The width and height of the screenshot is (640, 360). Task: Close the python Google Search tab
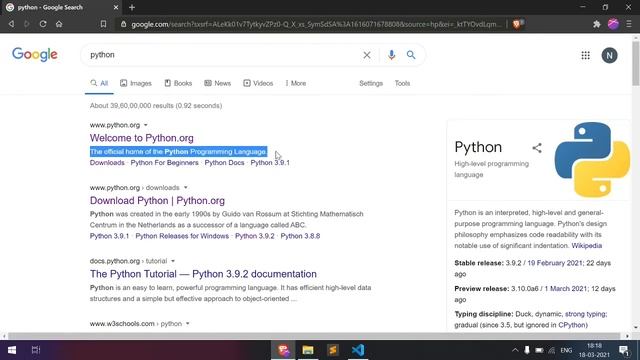pos(116,7)
